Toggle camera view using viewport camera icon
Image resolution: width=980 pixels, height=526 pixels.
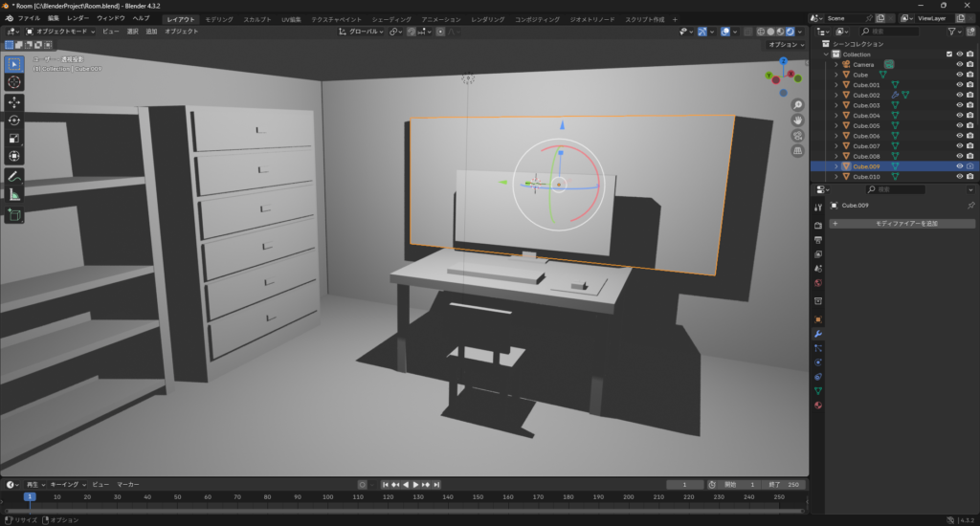(798, 136)
